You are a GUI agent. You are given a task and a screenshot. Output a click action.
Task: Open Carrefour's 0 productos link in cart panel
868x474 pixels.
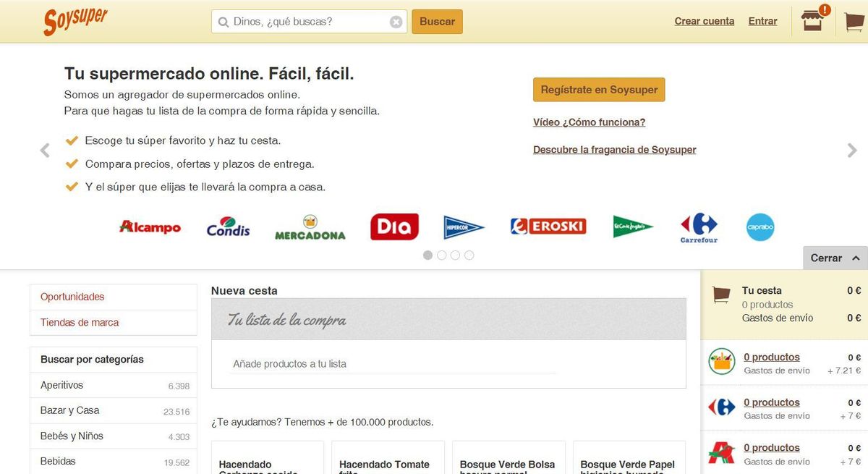772,403
